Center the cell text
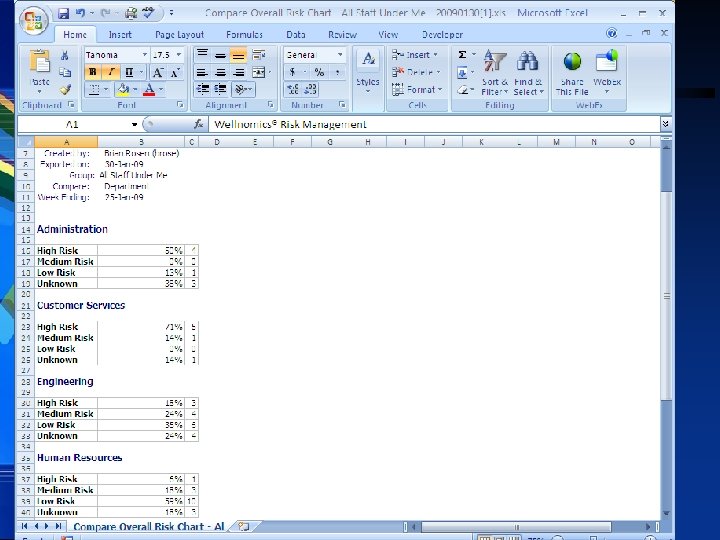 tap(220, 73)
